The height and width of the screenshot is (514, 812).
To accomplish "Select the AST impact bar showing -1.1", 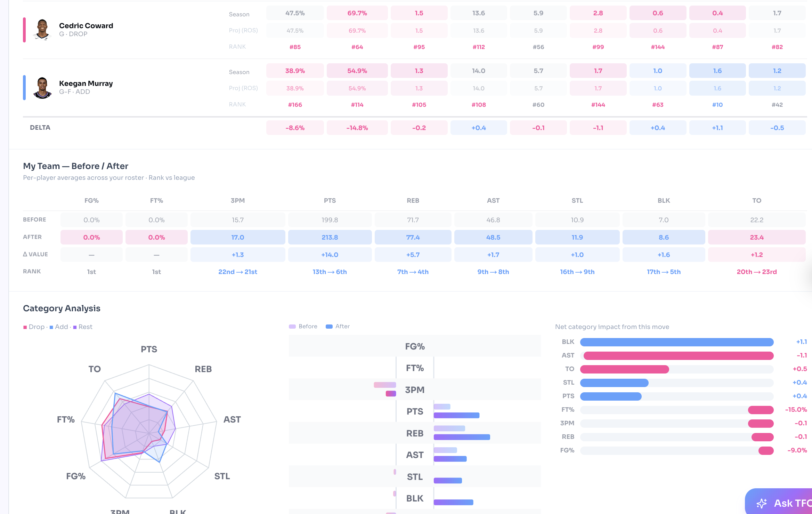I will pos(679,356).
